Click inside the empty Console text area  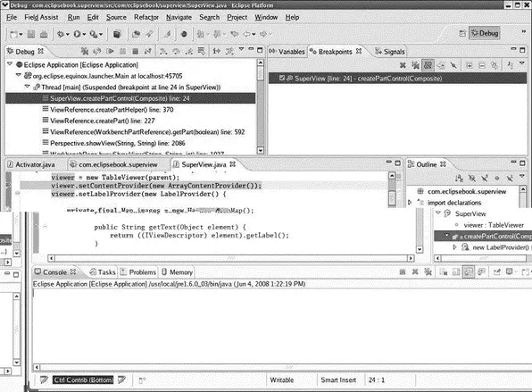coord(281,326)
